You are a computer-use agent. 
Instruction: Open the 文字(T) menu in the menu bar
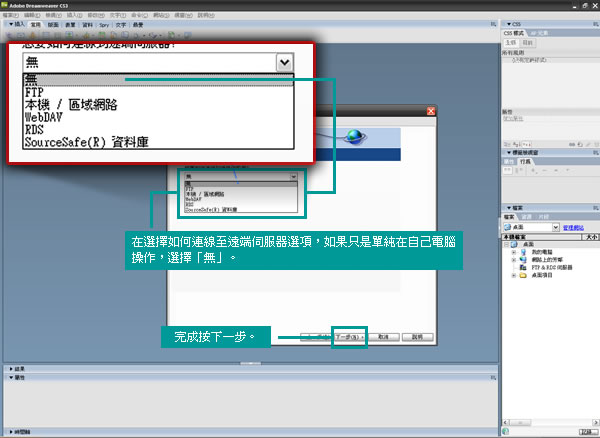pos(118,15)
